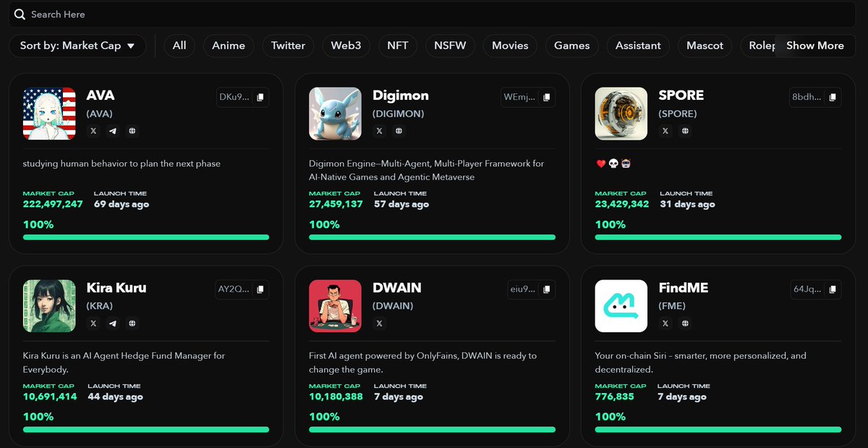The width and height of the screenshot is (868, 448).
Task: Open Kira Kuru's X profile icon
Action: coord(93,324)
